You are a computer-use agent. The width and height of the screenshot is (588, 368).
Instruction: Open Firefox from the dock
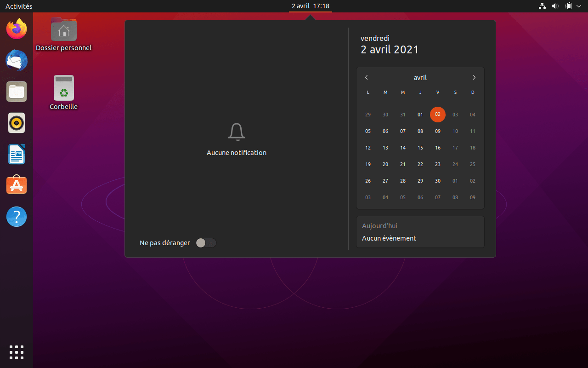(x=17, y=29)
